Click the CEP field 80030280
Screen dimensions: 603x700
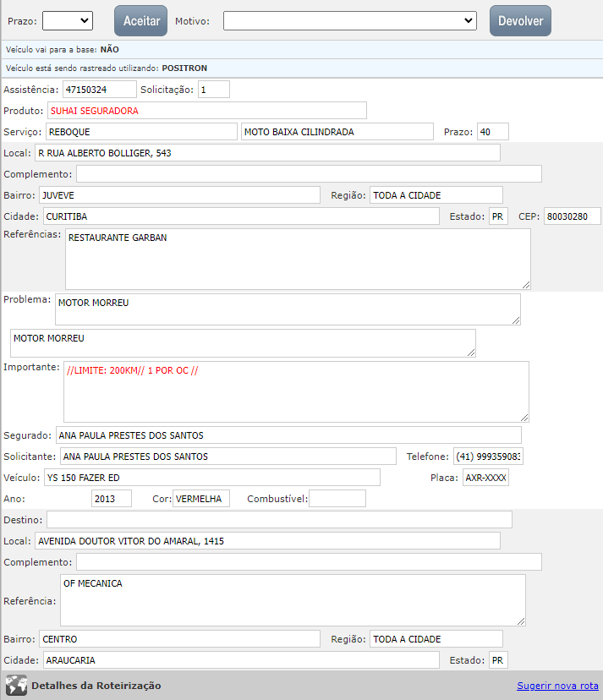572,216
